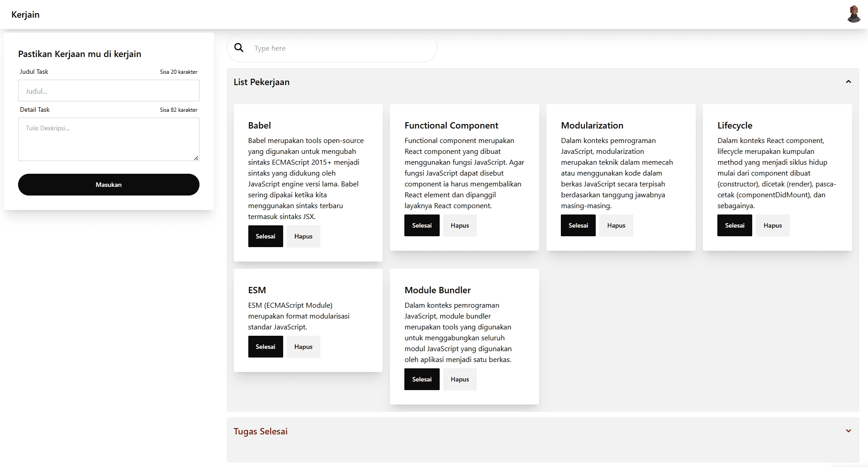Click the Kerjain logo text
Screen dimensions: 868x467
[25, 14]
